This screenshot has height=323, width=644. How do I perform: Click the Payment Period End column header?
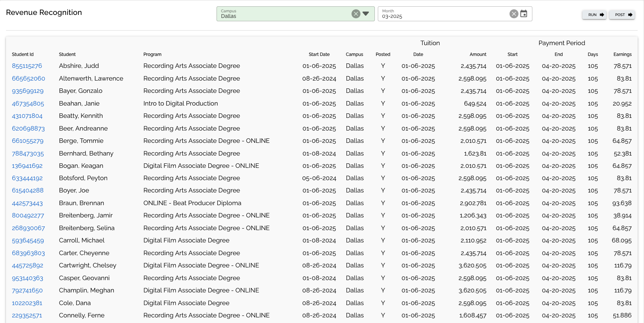coord(559,54)
